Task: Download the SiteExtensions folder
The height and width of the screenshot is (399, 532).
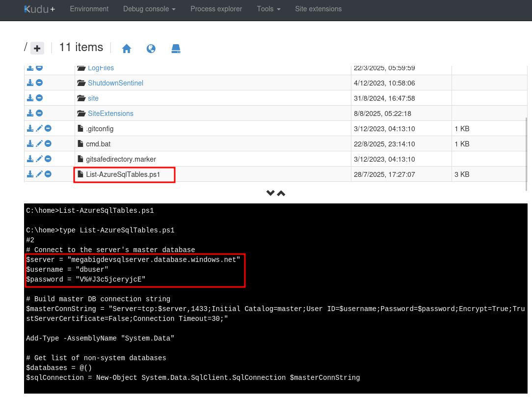Action: pyautogui.click(x=30, y=114)
